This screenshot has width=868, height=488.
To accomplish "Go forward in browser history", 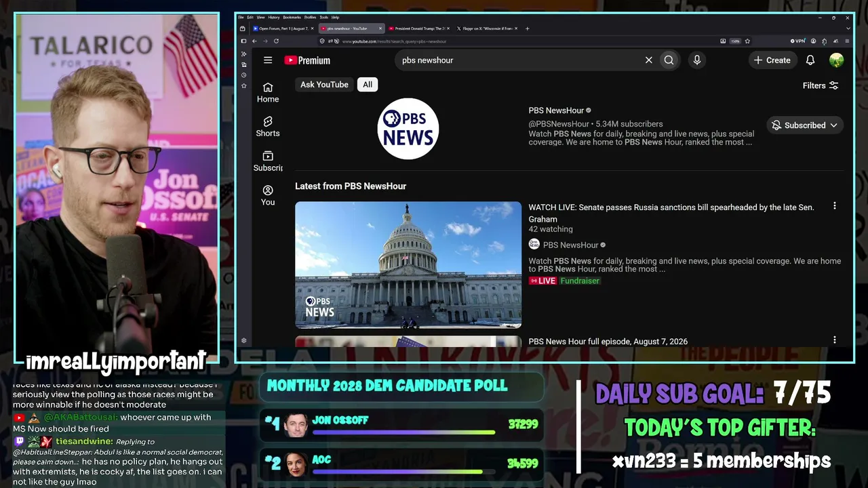I will 265,41.
